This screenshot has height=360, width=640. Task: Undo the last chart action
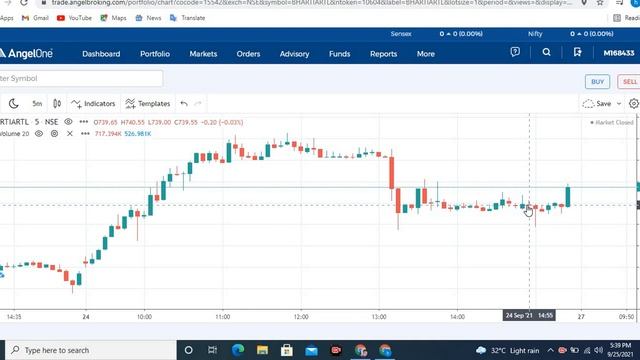coord(184,104)
